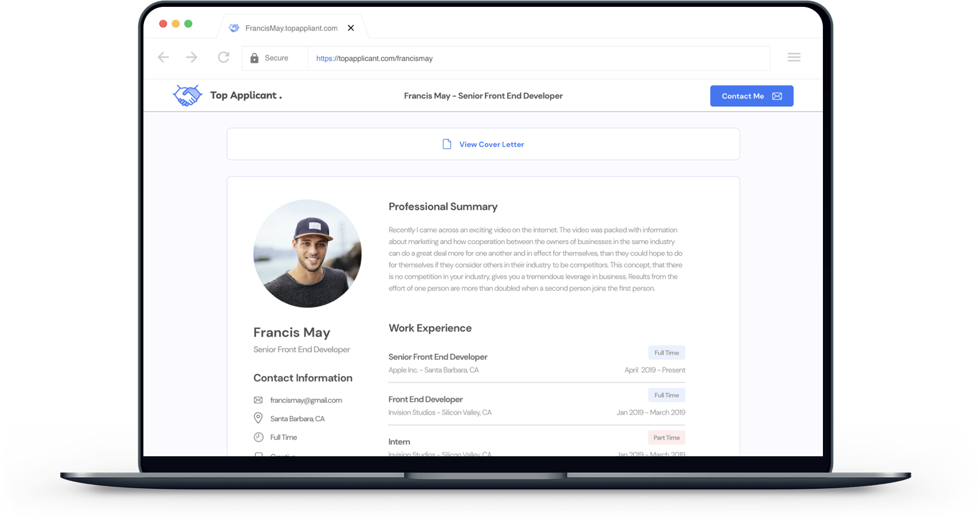Screen dimensions: 980x520
Task: Click the location pin icon beside Santa Barbara
Action: coord(258,418)
